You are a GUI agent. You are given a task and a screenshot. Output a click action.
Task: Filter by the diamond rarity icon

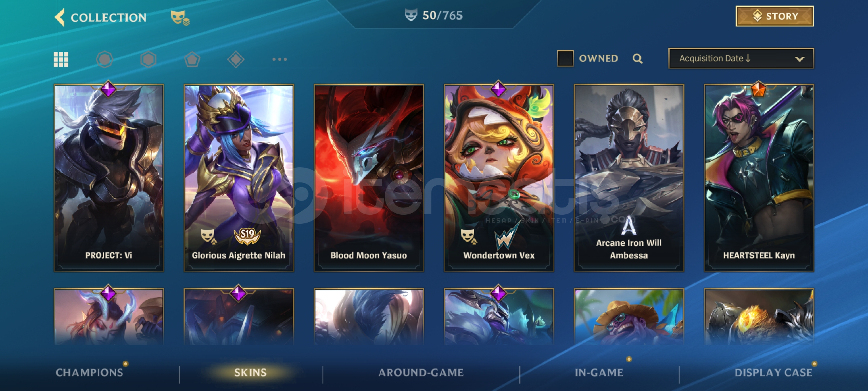click(236, 59)
